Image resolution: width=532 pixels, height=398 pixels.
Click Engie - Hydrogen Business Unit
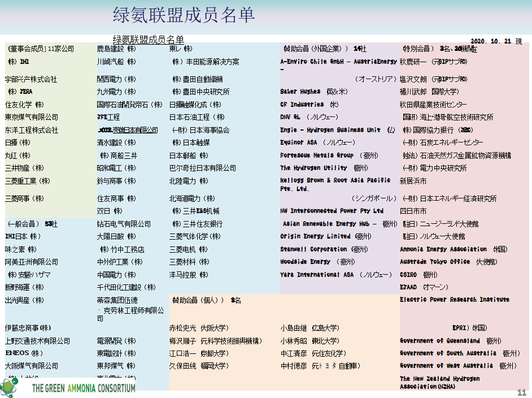point(330,130)
